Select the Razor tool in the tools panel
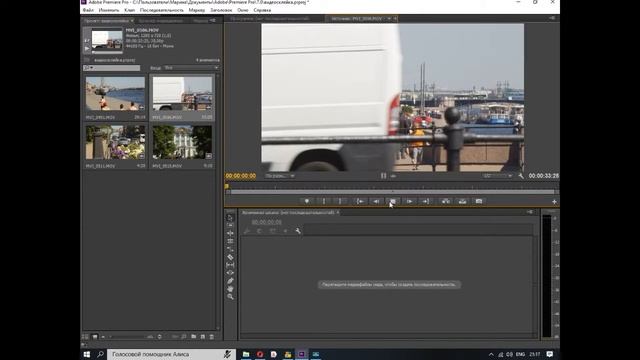Screen dimensions: 640x360 pyautogui.click(x=230, y=257)
